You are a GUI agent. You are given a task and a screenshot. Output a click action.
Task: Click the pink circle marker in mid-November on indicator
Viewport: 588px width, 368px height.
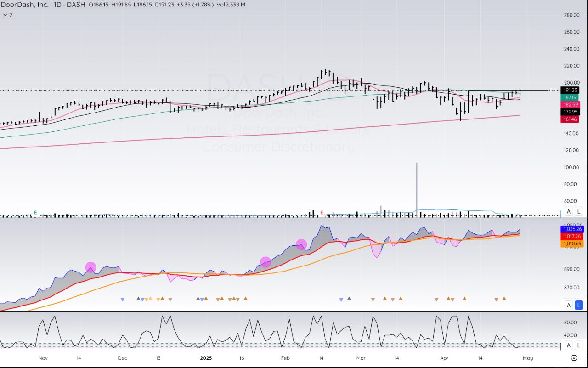(90, 267)
